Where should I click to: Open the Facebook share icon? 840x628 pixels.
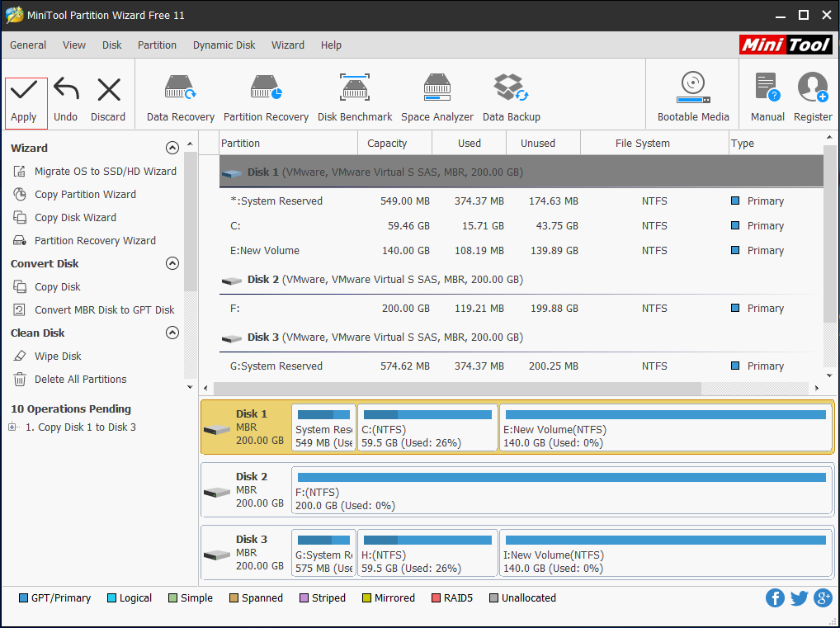point(775,598)
